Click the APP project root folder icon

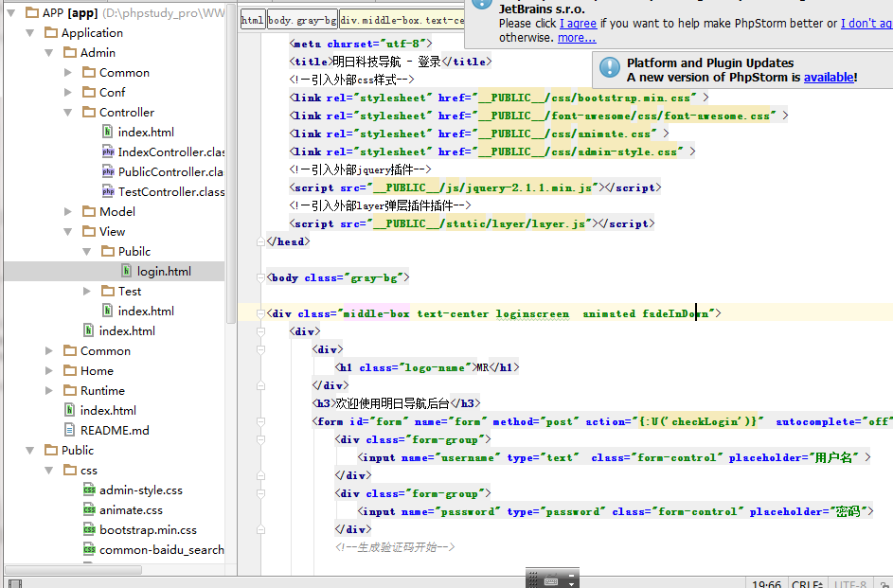coord(32,12)
